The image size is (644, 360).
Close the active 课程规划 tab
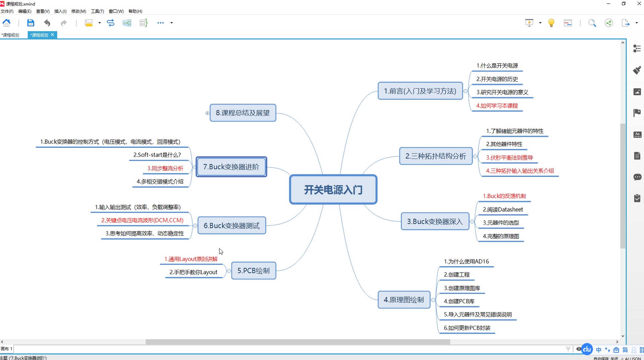52,35
